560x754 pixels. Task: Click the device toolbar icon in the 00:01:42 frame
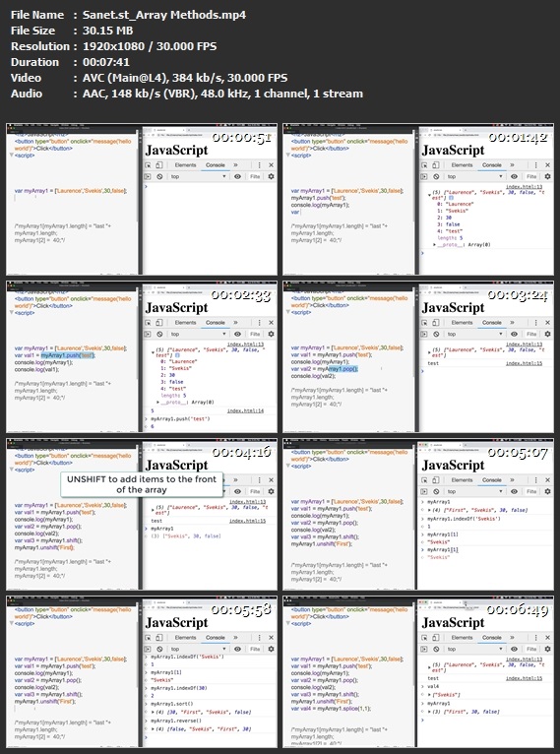tap(436, 165)
